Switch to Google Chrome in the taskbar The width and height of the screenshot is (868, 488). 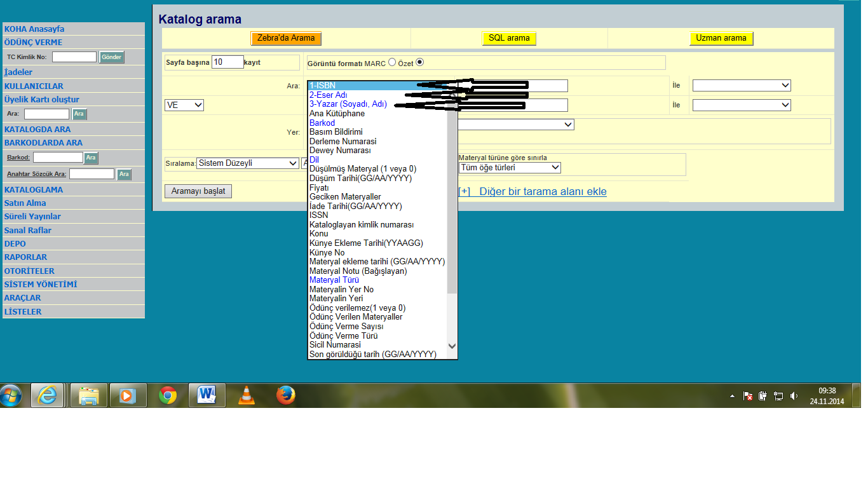[x=167, y=395]
